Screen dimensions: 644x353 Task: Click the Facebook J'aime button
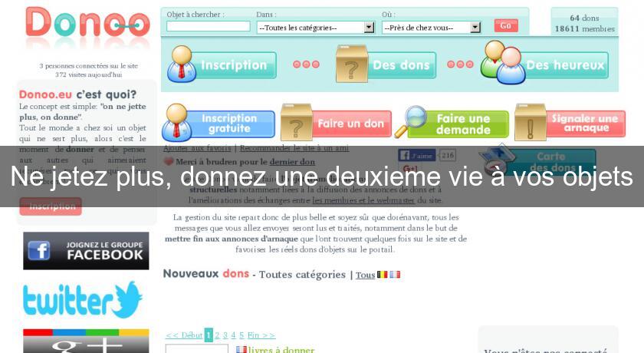pos(417,155)
